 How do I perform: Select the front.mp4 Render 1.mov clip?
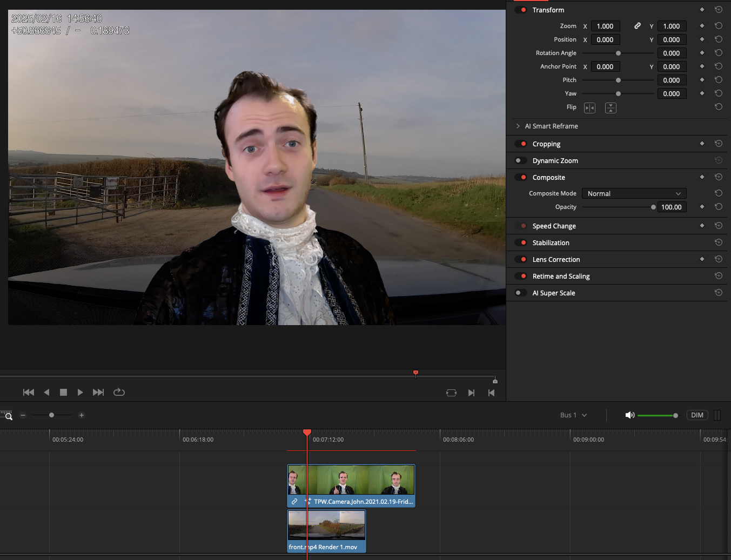(326, 531)
